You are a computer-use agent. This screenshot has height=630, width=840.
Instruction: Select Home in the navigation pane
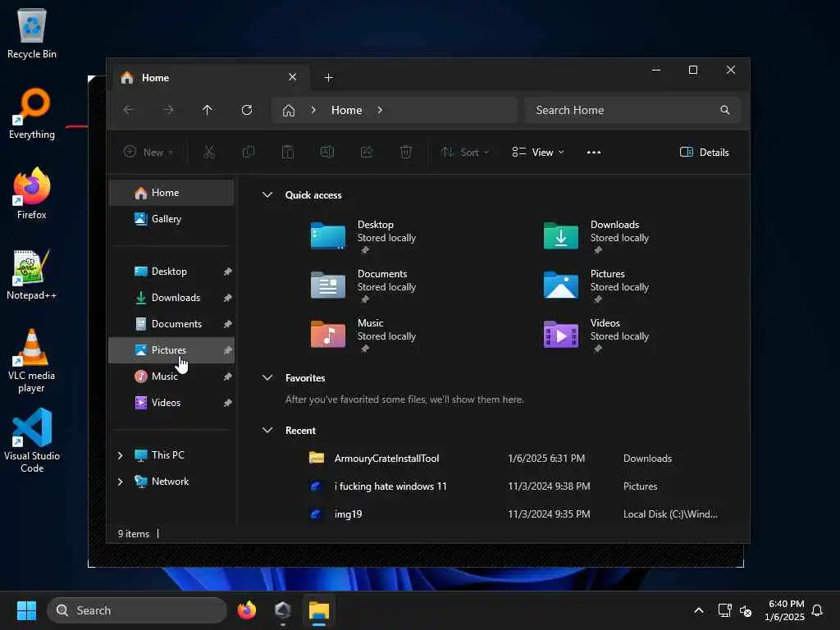tap(171, 193)
